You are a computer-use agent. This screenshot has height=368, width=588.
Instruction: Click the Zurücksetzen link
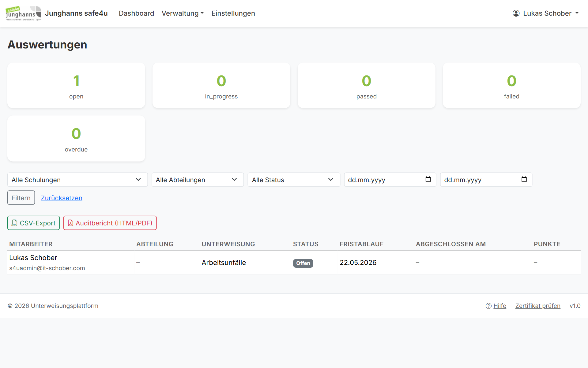pos(62,198)
